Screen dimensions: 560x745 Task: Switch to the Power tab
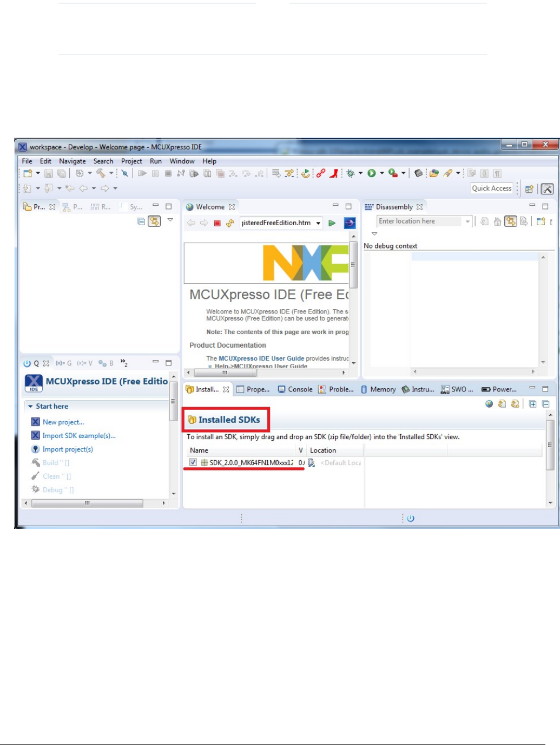coord(499,389)
